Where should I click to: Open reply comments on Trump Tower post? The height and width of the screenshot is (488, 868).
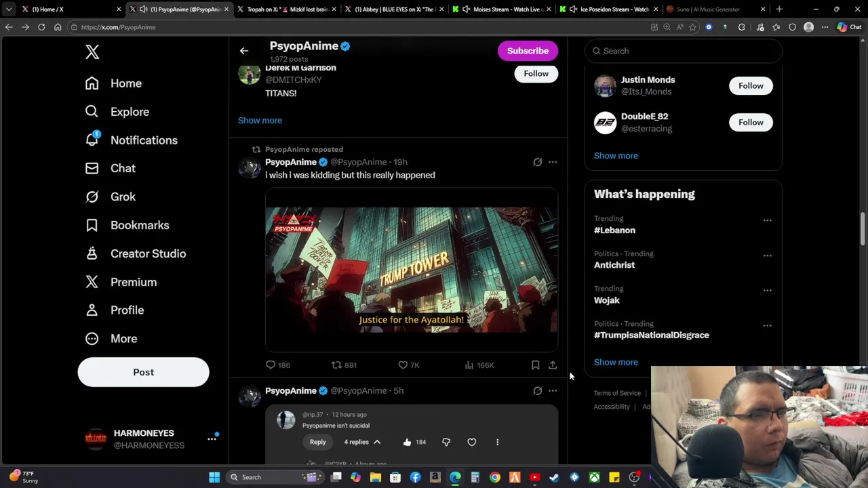coord(278,365)
